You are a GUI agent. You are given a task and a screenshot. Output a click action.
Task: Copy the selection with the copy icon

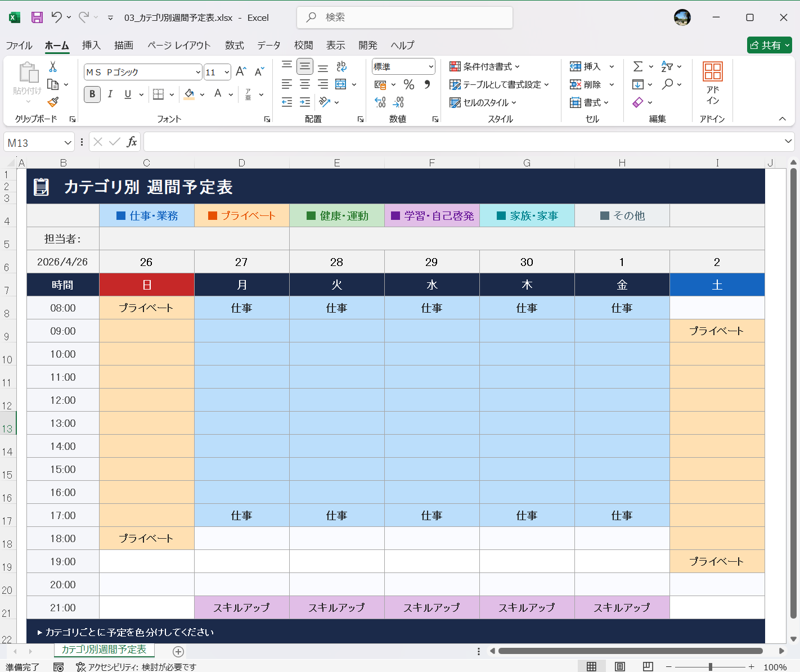(x=53, y=84)
